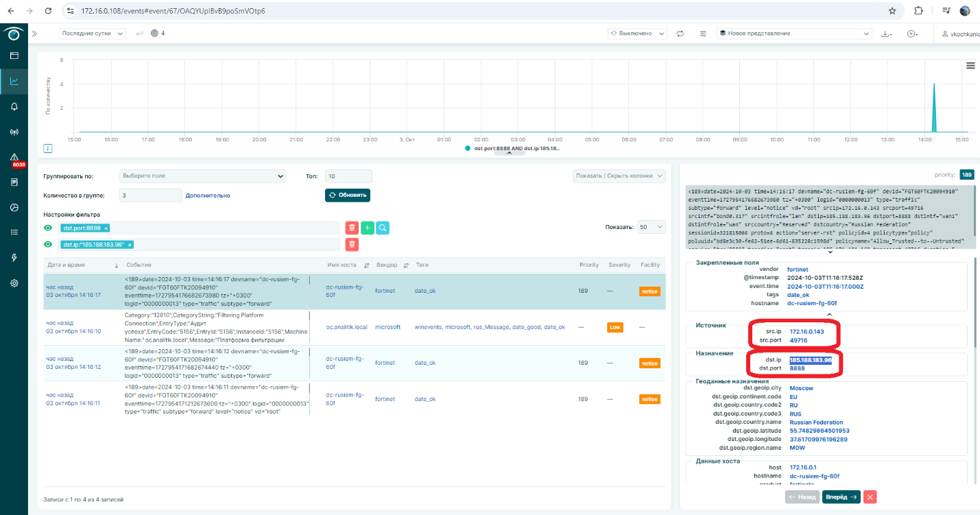Open the list icon in sidebar
Image resolution: width=980 pixels, height=515 pixels.
[x=14, y=232]
